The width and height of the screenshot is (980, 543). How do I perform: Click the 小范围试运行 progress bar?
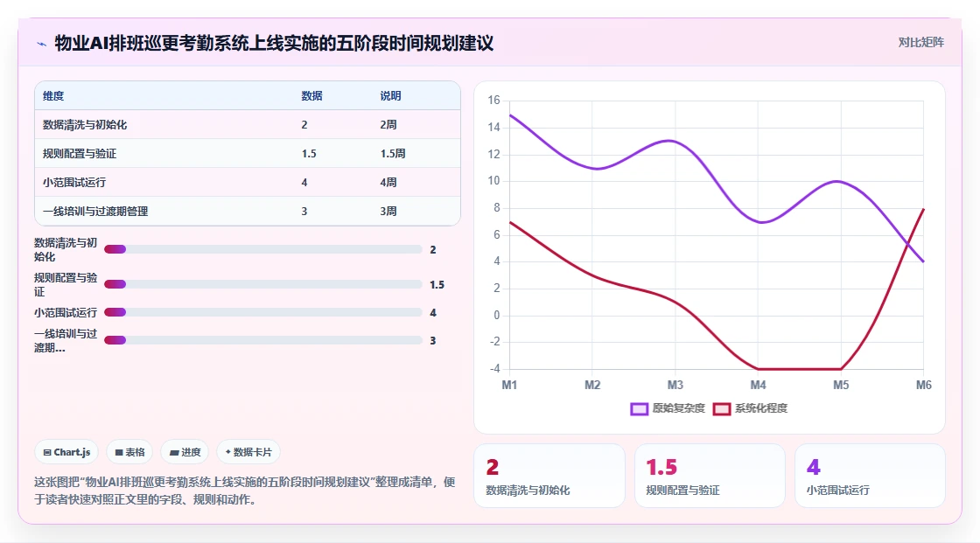pyautogui.click(x=263, y=312)
